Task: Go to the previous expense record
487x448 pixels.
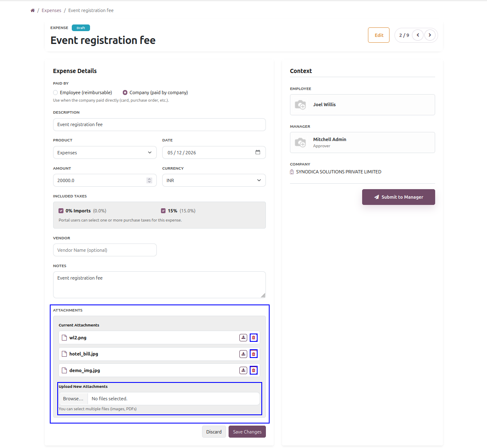Action: click(418, 35)
